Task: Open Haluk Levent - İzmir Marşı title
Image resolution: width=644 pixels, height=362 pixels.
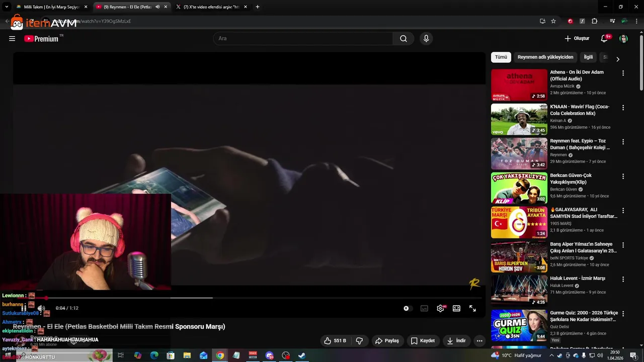Action: [578, 279]
